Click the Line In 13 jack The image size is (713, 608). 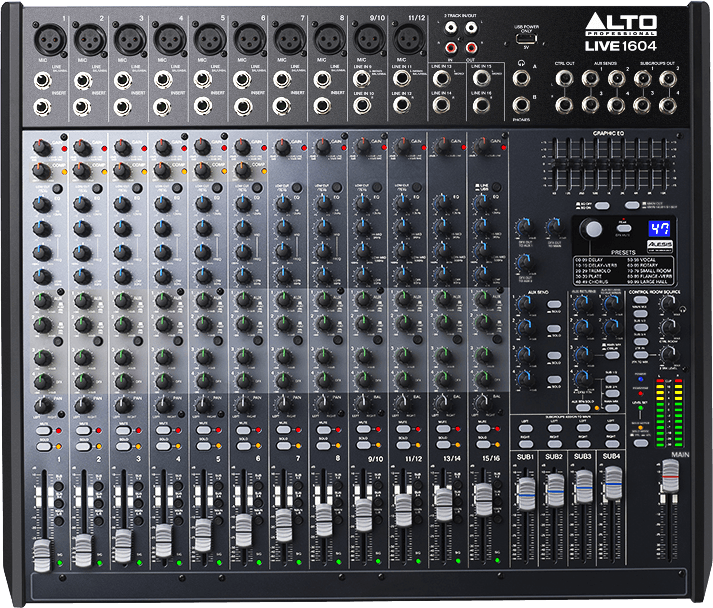pyautogui.click(x=441, y=79)
